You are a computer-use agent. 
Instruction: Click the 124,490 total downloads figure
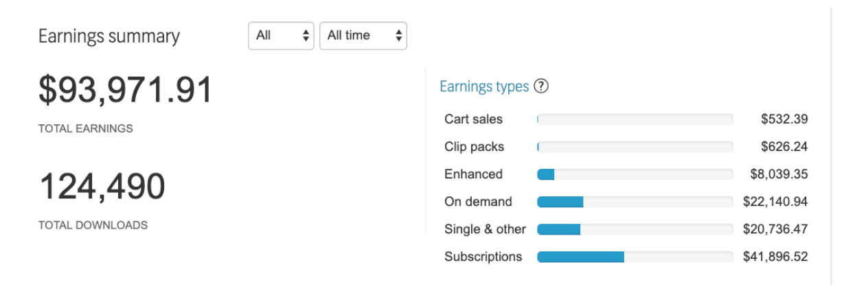coord(102,187)
